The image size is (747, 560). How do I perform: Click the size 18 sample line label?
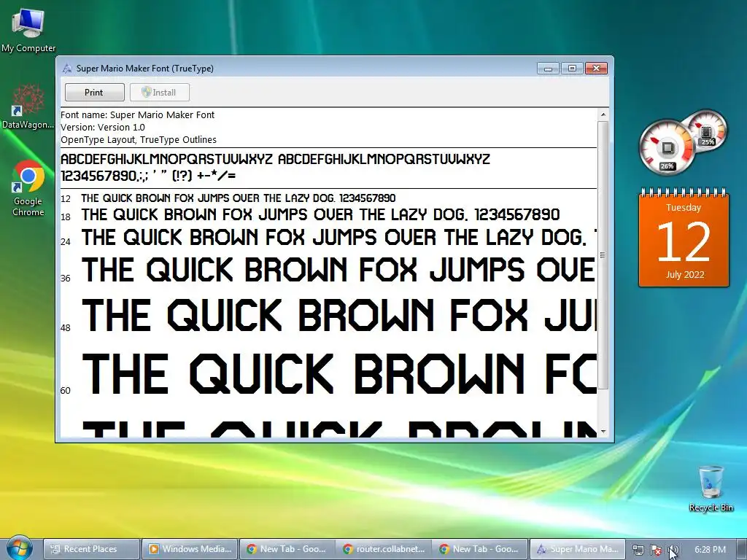66,217
